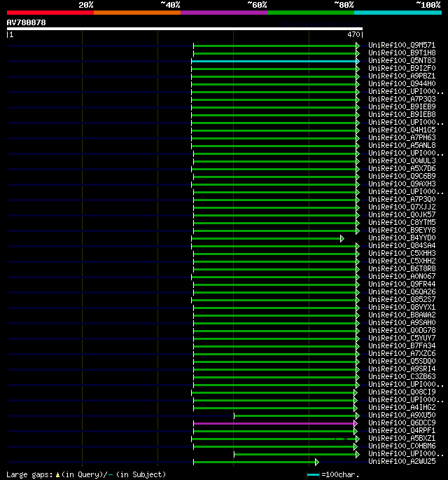The width and height of the screenshot is (448, 480).
Task: Open hit UniRef100_Q9AXH3
Action: pyautogui.click(x=402, y=184)
